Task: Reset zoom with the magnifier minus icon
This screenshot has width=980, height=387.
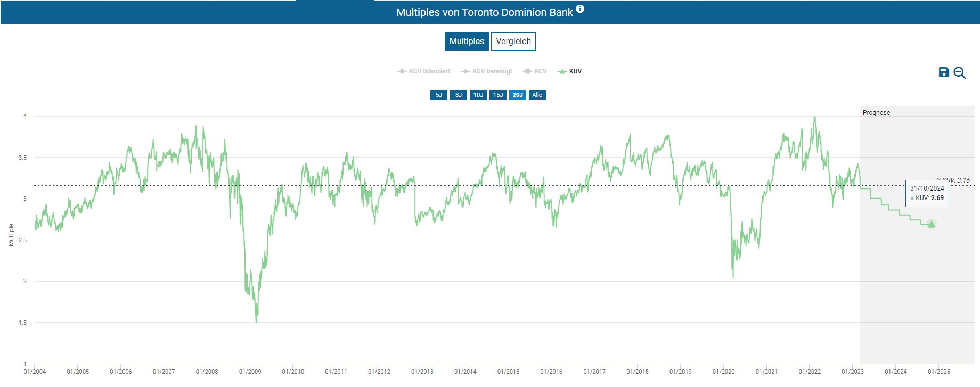Action: point(959,73)
